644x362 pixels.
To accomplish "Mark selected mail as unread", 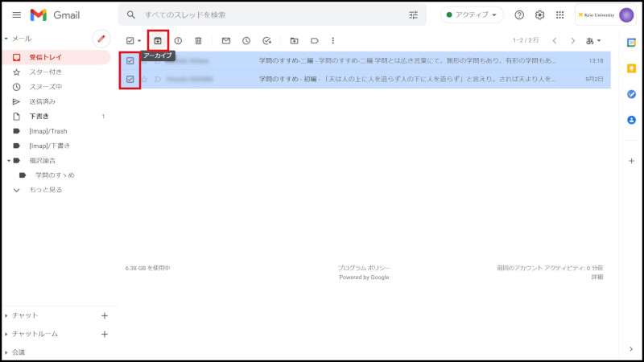I will pyautogui.click(x=225, y=40).
